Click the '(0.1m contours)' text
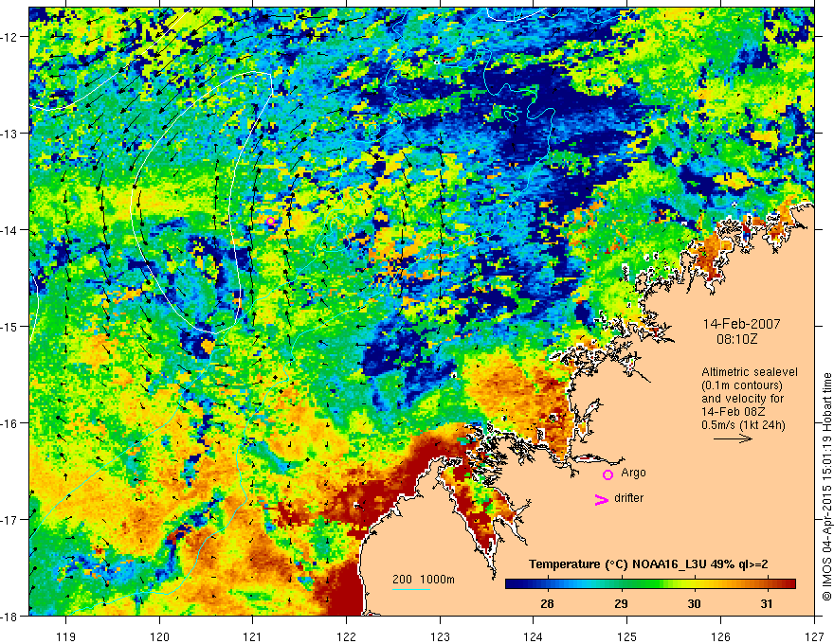The height and width of the screenshot is (644, 834). tap(742, 385)
